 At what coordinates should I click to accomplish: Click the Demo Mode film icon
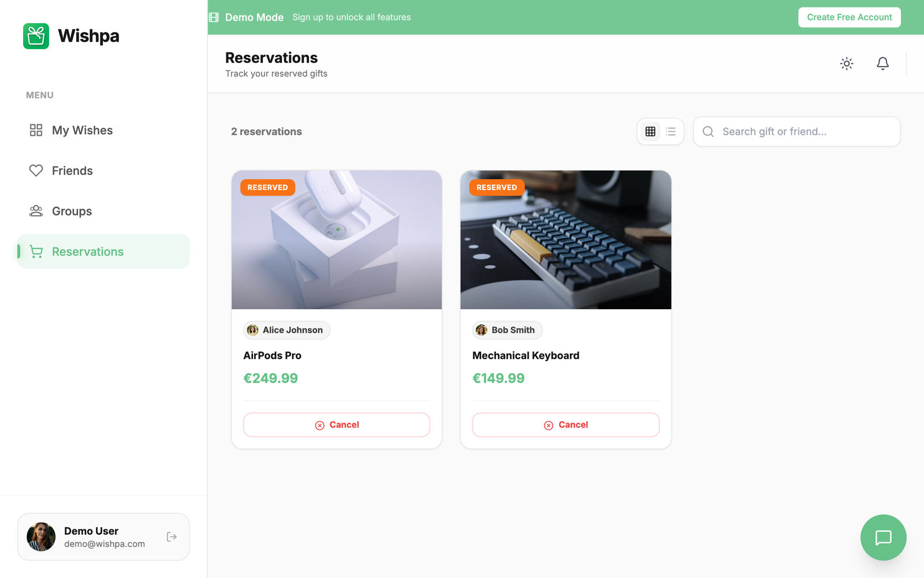coord(214,17)
